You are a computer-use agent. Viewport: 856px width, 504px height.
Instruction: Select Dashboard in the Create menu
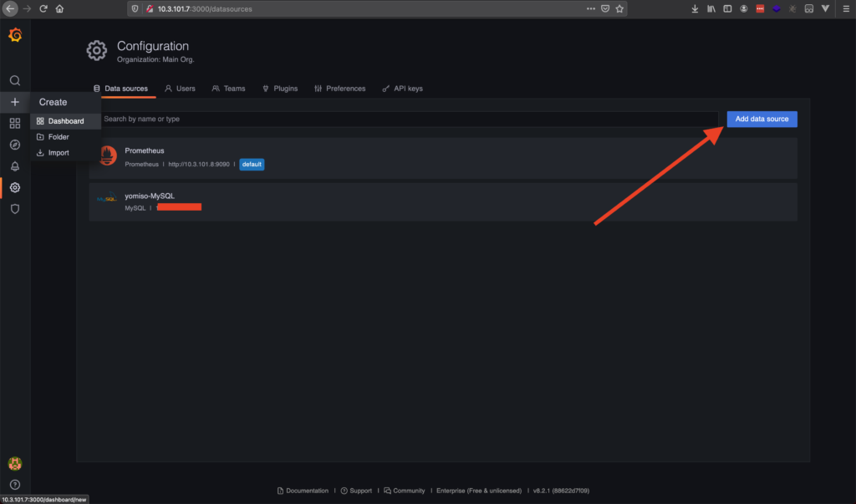tap(65, 121)
